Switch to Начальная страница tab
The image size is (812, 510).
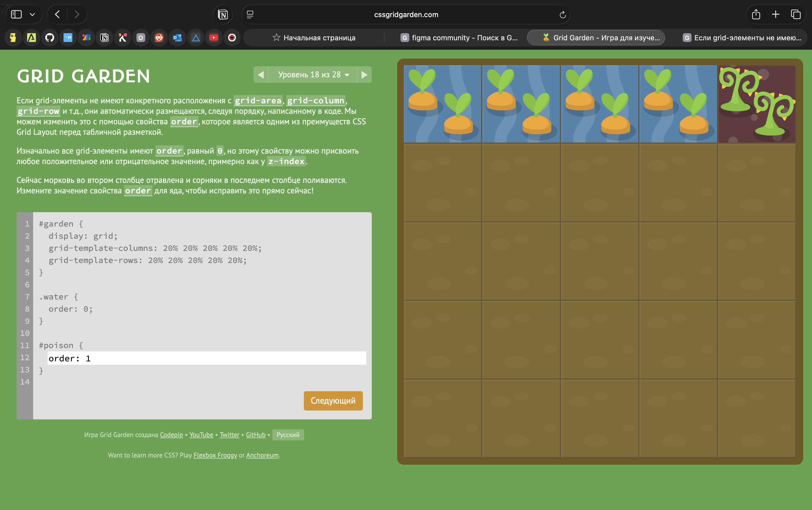click(314, 38)
